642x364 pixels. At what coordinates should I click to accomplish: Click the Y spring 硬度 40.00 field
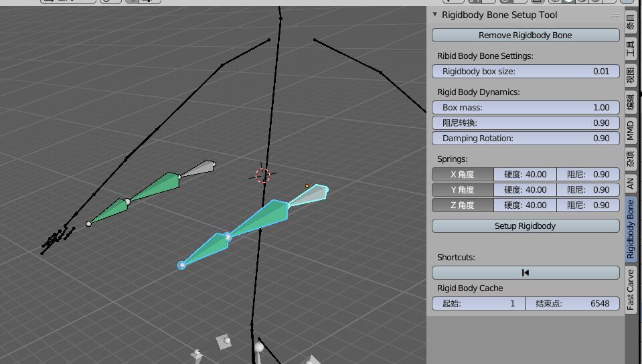click(x=525, y=190)
